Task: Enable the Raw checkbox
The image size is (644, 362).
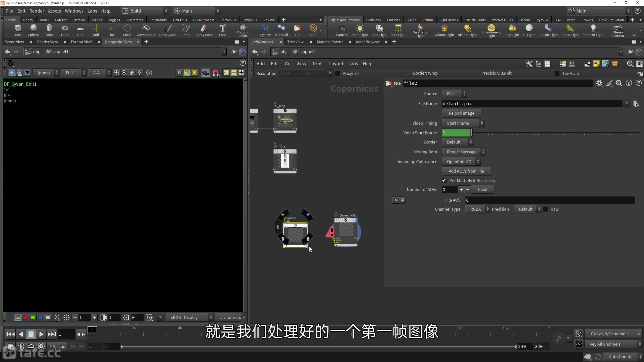Action: click(546, 209)
